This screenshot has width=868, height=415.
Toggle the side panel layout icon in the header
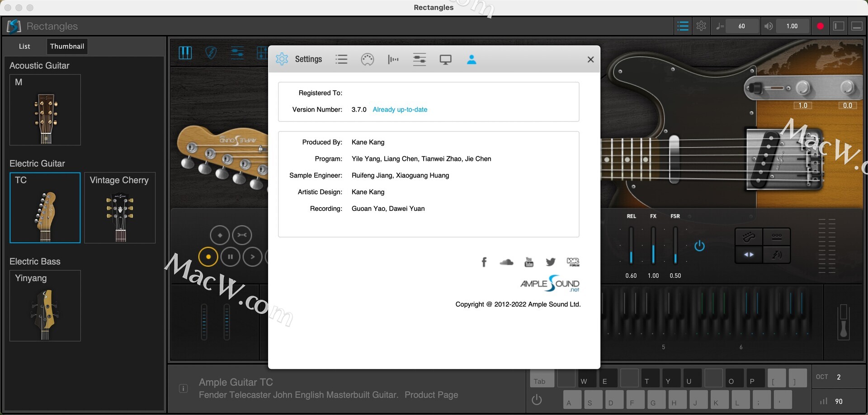point(839,26)
